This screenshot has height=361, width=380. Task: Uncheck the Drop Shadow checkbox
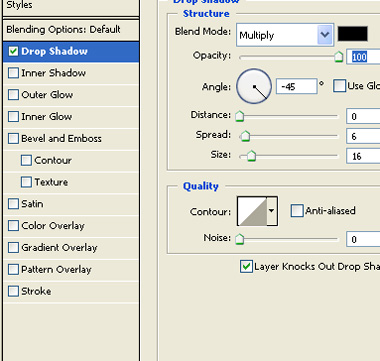[x=13, y=51]
